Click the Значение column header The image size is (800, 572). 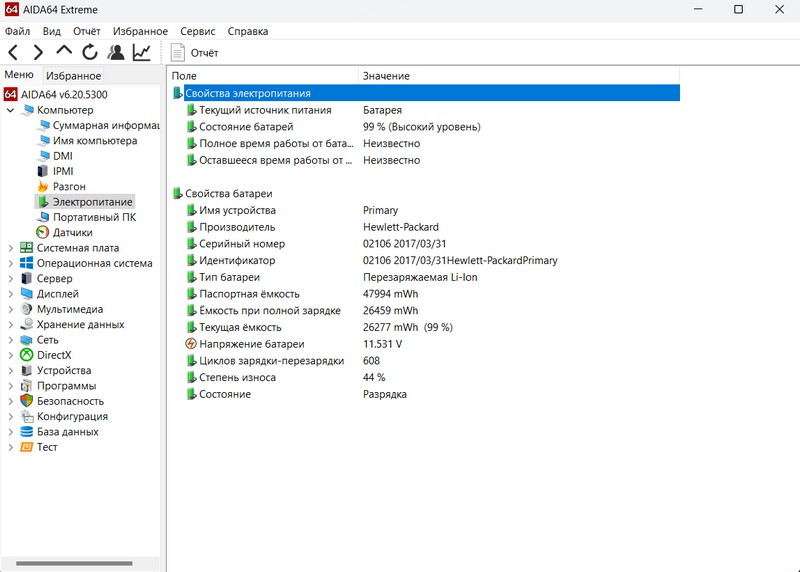[386, 76]
